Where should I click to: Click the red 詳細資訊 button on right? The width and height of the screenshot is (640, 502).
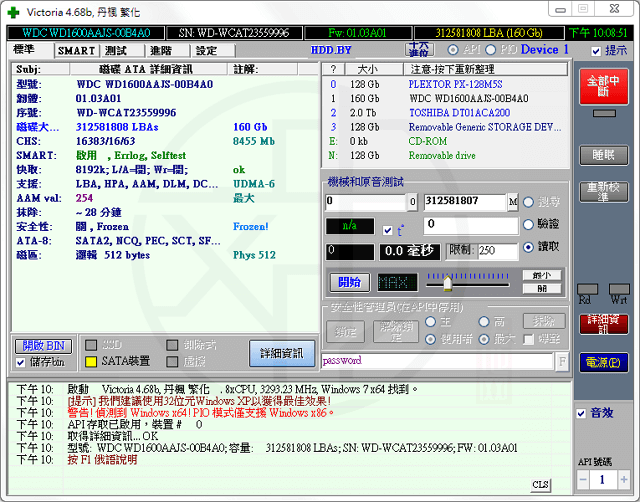[x=604, y=324]
